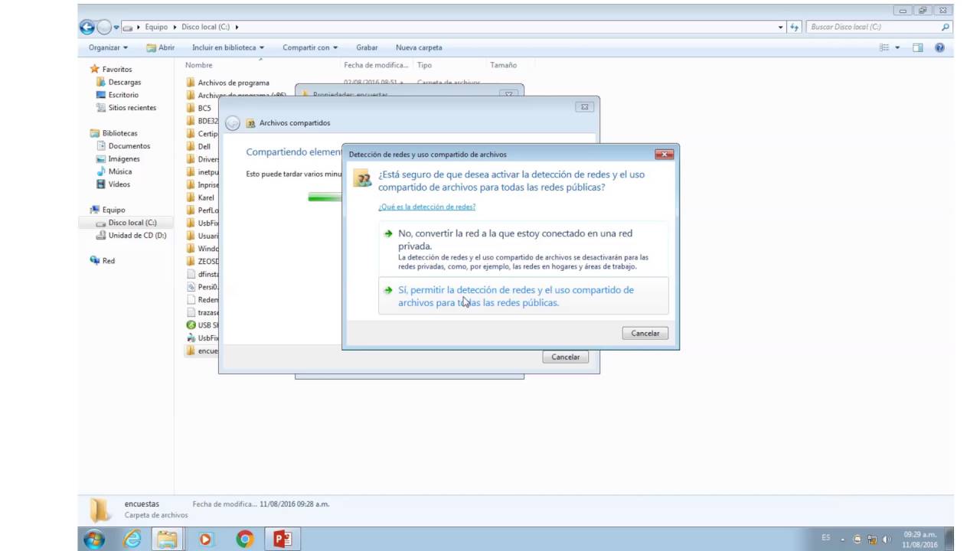Open the Organizar dropdown menu
Screen dimensions: 980x551
click(108, 47)
